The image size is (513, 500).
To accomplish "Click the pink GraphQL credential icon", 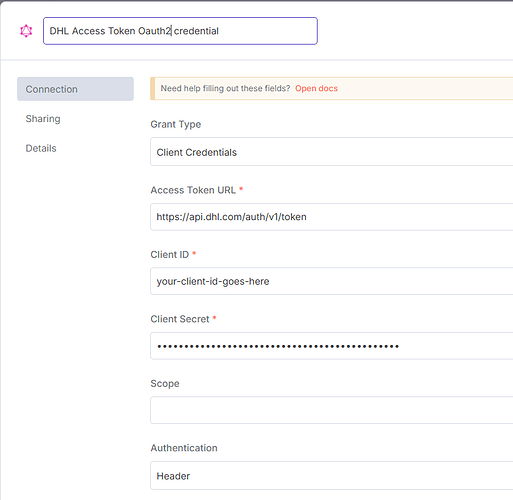I will point(26,31).
